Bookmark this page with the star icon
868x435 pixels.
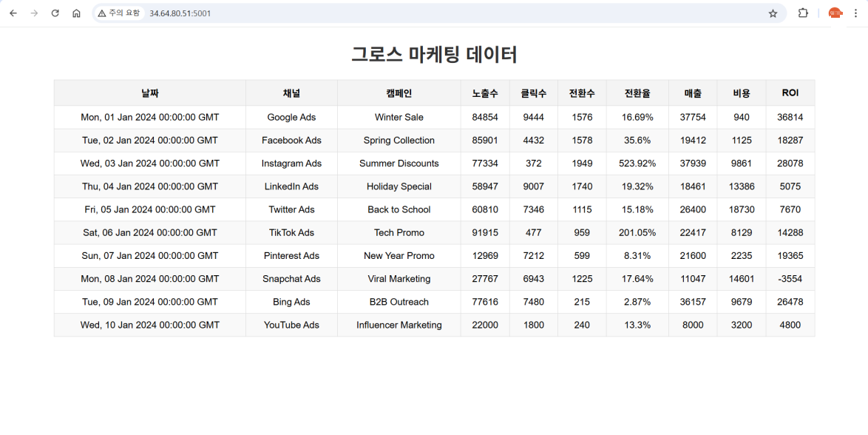773,13
